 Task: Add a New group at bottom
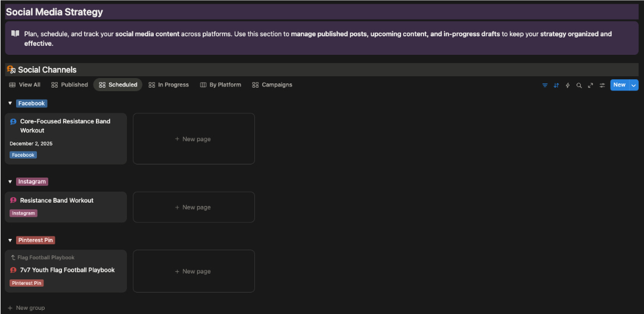(26, 308)
